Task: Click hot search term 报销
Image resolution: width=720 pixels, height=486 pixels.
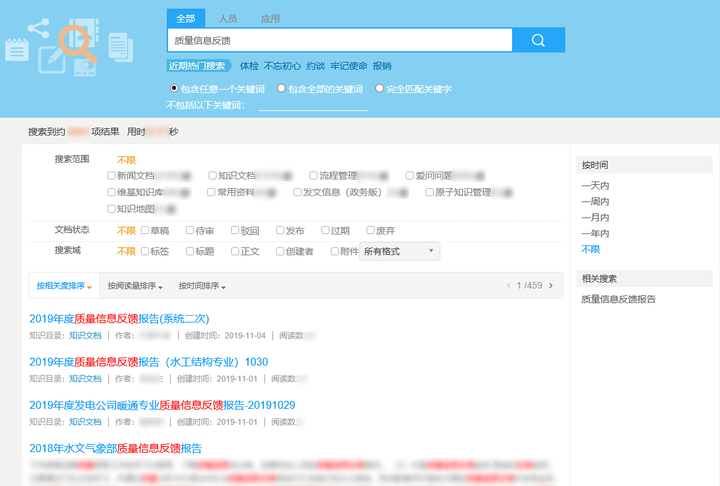Action: pyautogui.click(x=382, y=66)
